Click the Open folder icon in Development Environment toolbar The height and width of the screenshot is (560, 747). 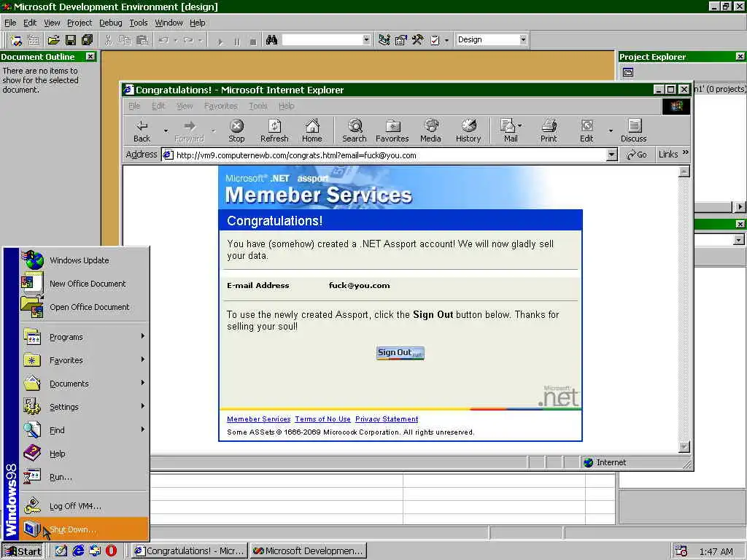(x=53, y=40)
